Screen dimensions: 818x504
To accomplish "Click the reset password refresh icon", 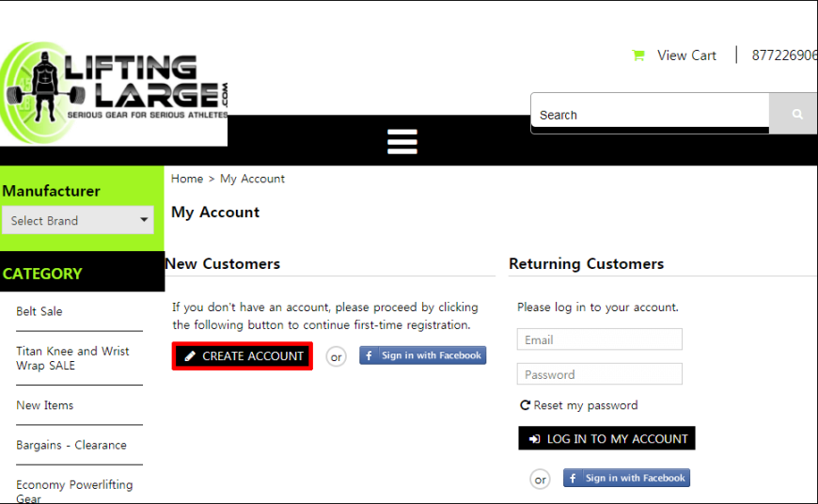I will point(525,405).
